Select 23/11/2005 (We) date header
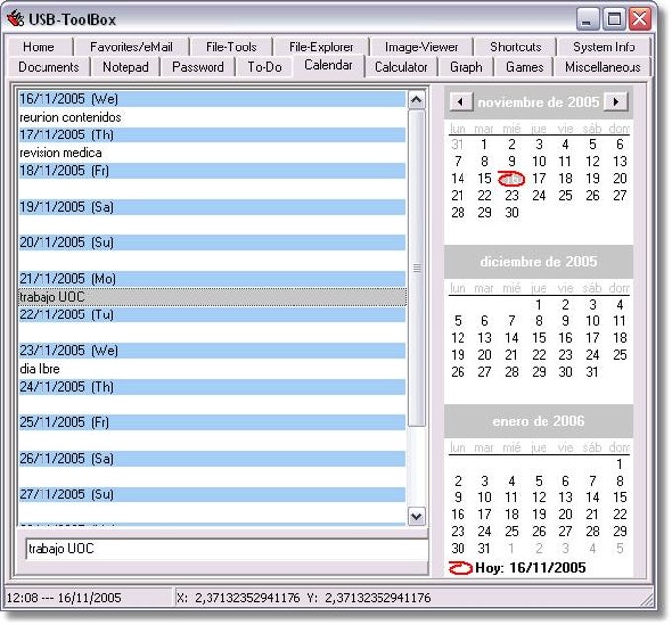Image resolution: width=672 pixels, height=625 pixels. pyautogui.click(x=211, y=351)
